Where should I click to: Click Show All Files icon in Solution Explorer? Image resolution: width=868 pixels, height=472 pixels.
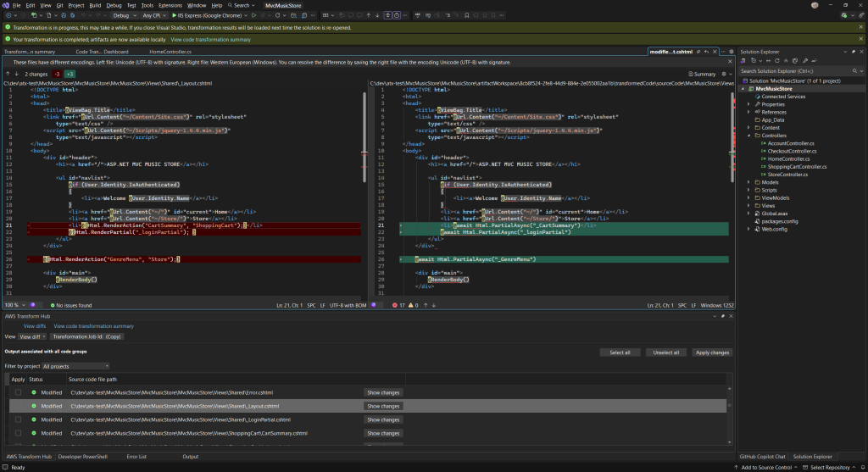pyautogui.click(x=795, y=61)
